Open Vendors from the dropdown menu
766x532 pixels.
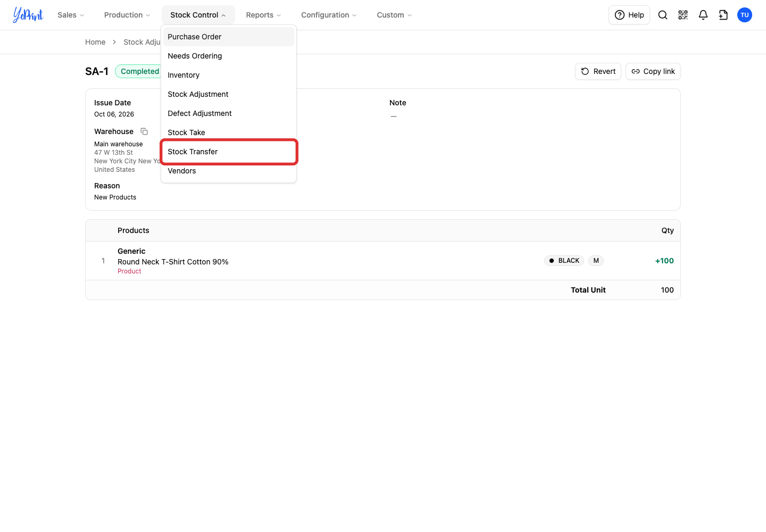point(229,171)
